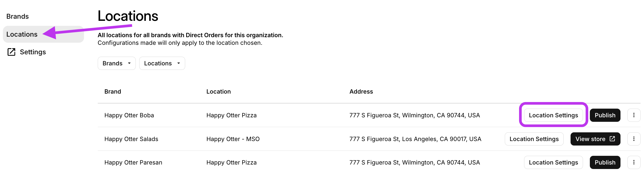Image resolution: width=644 pixels, height=174 pixels.
Task: Open Location Settings for Happy Otter Boba
Action: click(553, 115)
